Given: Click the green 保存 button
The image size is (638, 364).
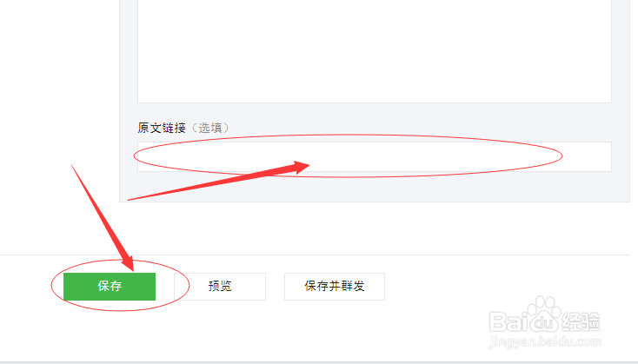Looking at the screenshot, I should click(x=110, y=287).
